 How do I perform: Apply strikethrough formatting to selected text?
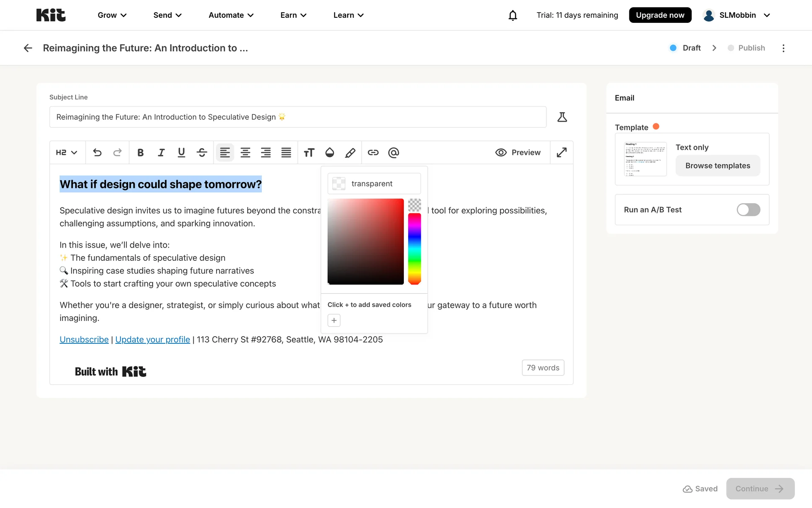click(202, 152)
